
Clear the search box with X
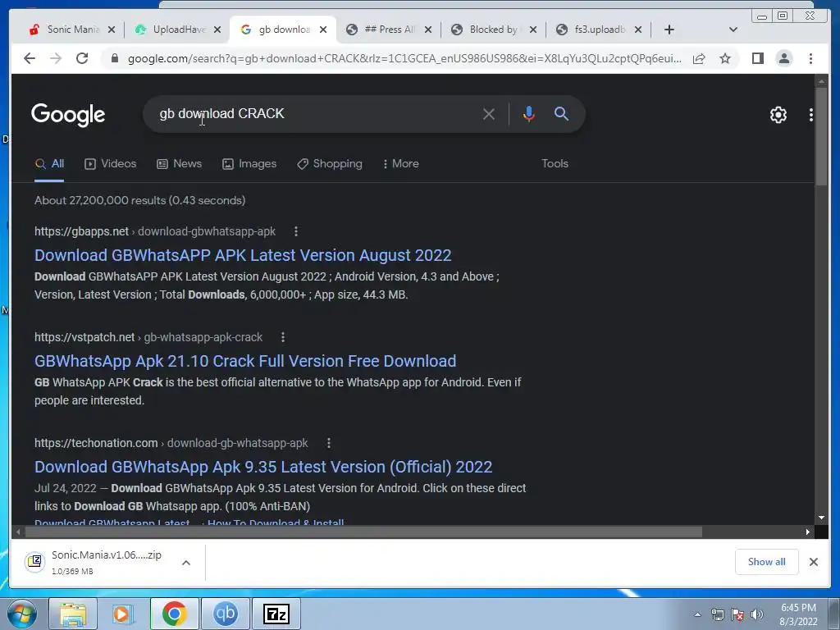click(489, 114)
